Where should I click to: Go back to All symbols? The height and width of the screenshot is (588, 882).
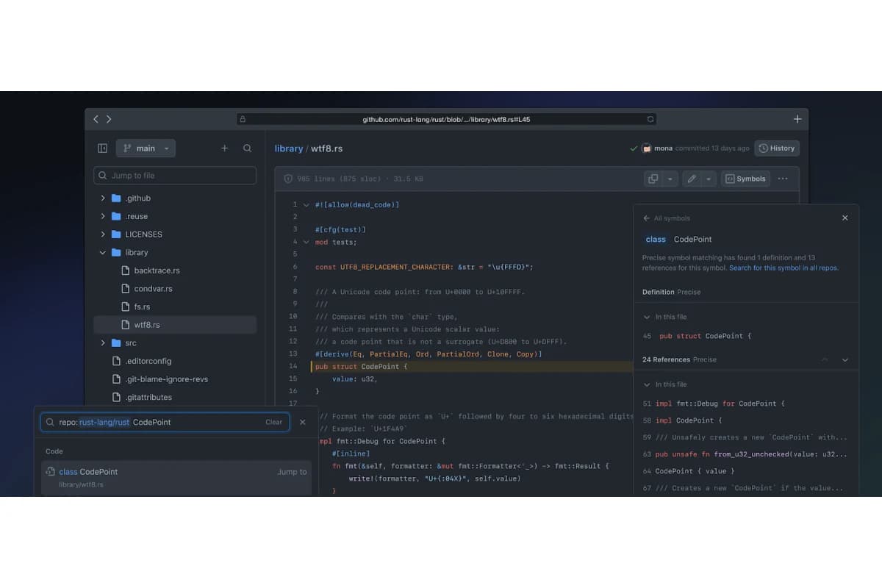coord(667,218)
